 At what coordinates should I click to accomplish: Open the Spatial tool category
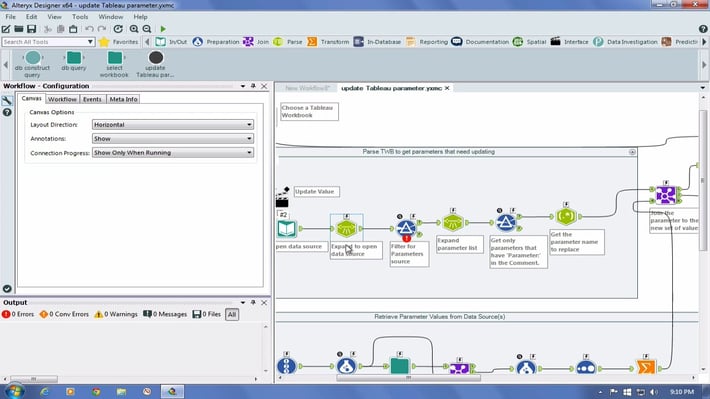coord(529,42)
